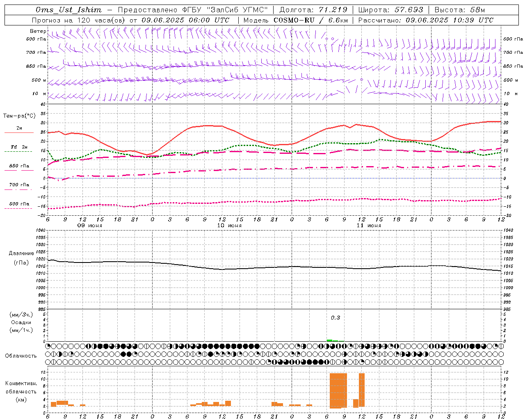Screen dimensions: 525x420
Task: Select the 10 июня date label
Action: pyautogui.click(x=229, y=226)
